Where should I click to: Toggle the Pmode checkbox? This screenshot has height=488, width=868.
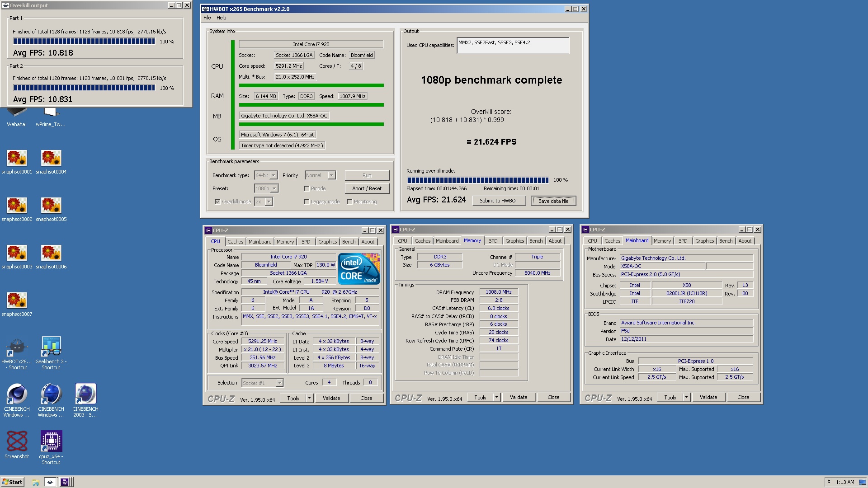coord(307,188)
